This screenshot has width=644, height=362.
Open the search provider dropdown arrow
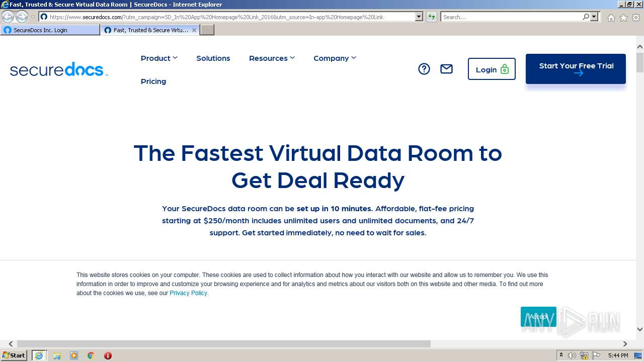tap(594, 17)
